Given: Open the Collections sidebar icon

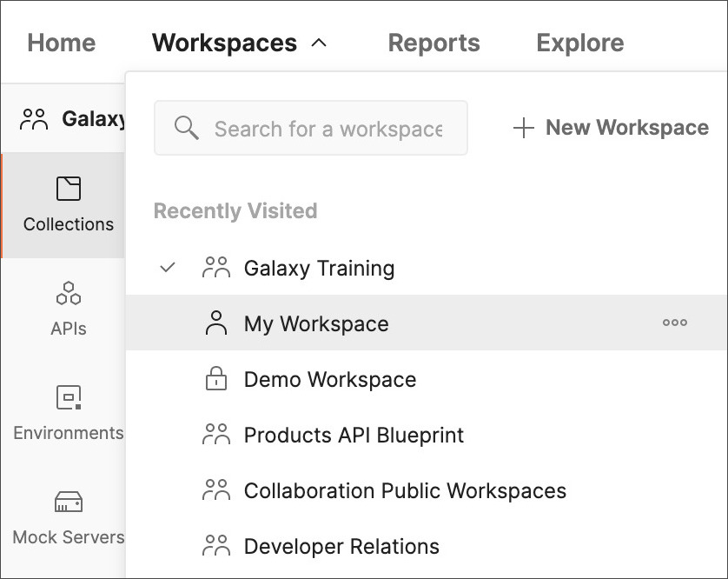Looking at the screenshot, I should tap(68, 190).
